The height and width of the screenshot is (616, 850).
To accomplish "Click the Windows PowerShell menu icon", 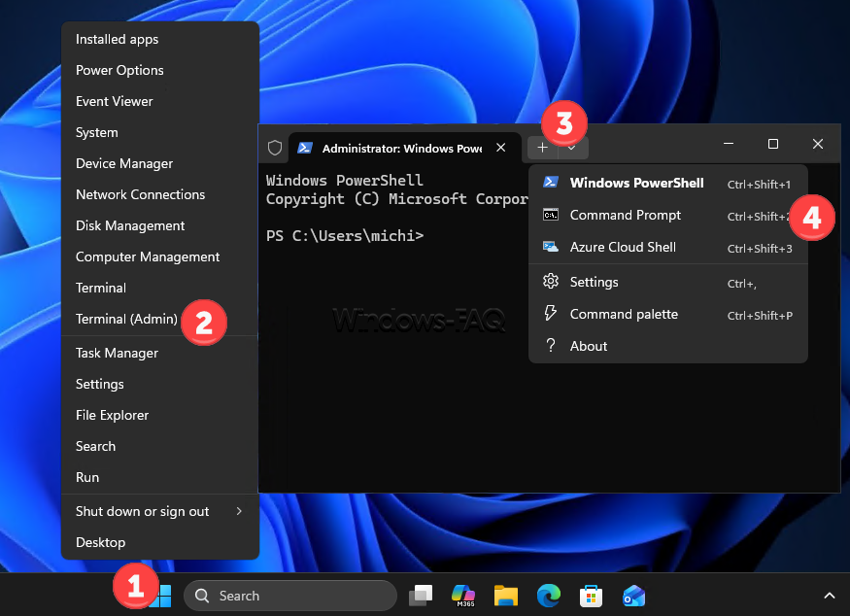I will coord(551,183).
